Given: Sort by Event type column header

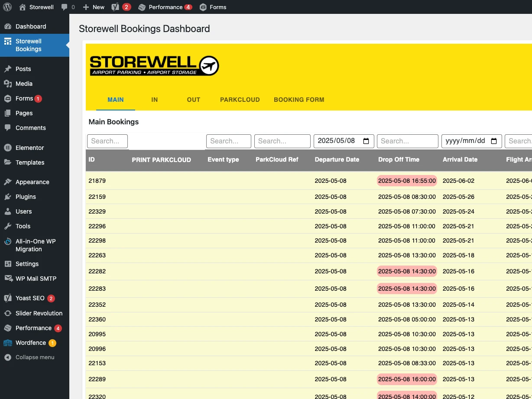Looking at the screenshot, I should tap(223, 159).
